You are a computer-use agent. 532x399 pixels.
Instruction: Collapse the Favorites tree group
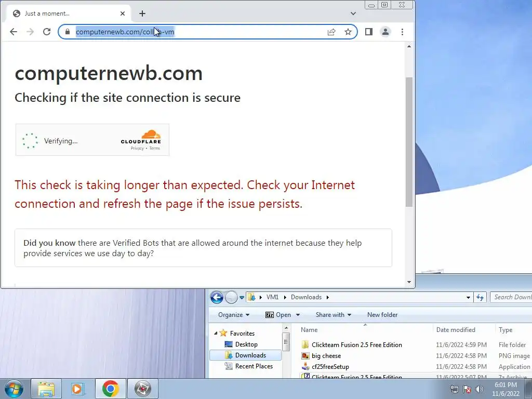pos(216,334)
